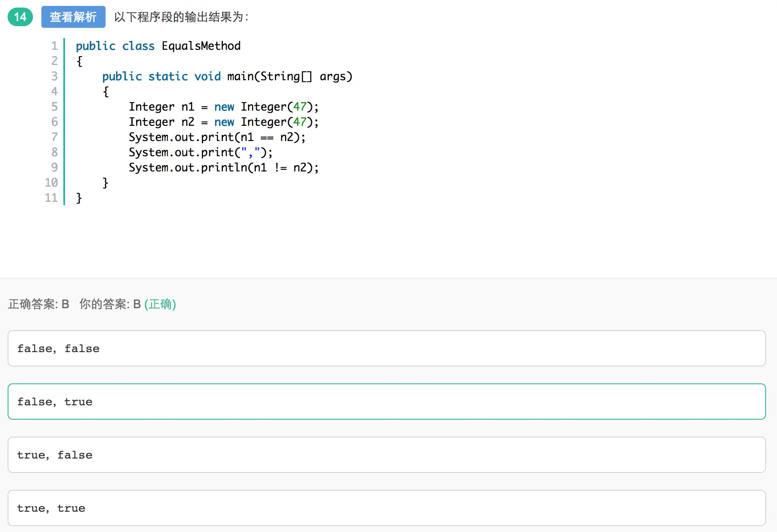Click line number 11 in code gutter
Image resolution: width=777 pixels, height=532 pixels.
[x=52, y=198]
